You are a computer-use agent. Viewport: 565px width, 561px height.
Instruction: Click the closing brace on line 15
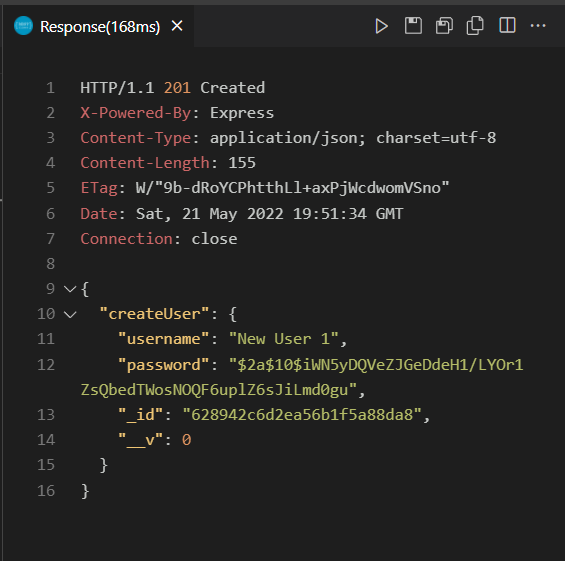tap(103, 465)
